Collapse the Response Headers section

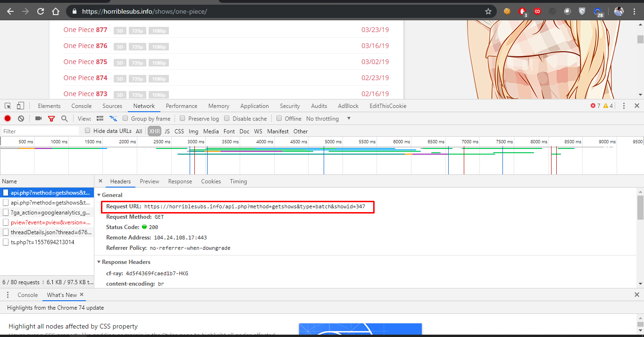coord(99,262)
